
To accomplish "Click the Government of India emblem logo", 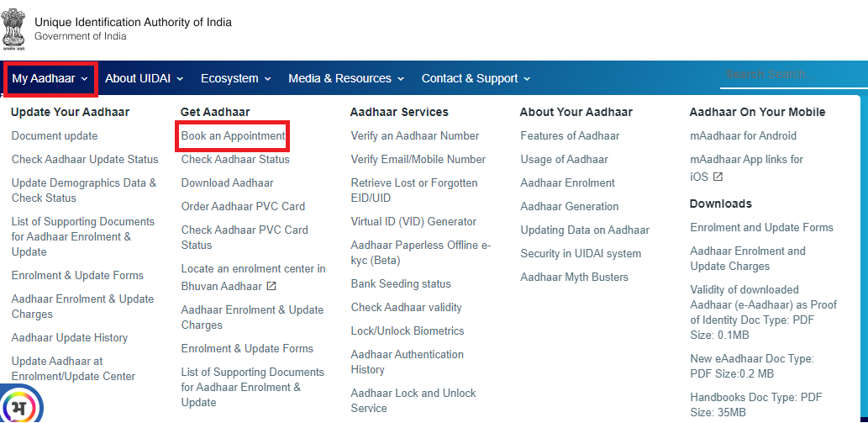I will (x=15, y=28).
